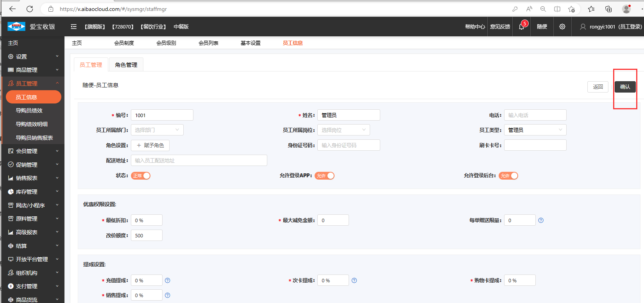Viewport: 644px width, 303px height.
Task: Open the 会员列表 top tab
Action: (208, 43)
